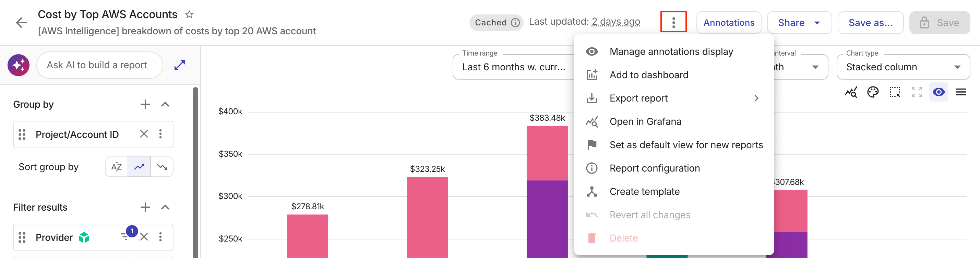Choose Add to dashboard
The width and height of the screenshot is (980, 258).
point(674,75)
